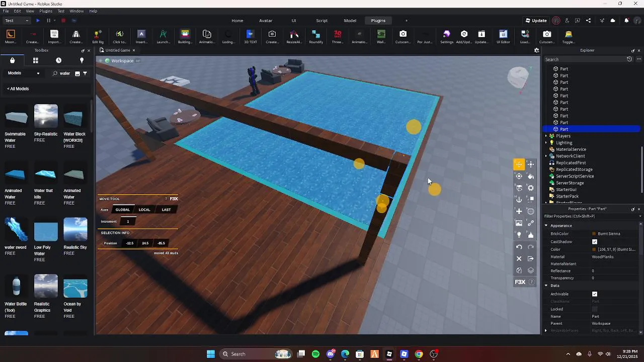Select the Workspace viewport label
644x362 pixels.
(122, 61)
